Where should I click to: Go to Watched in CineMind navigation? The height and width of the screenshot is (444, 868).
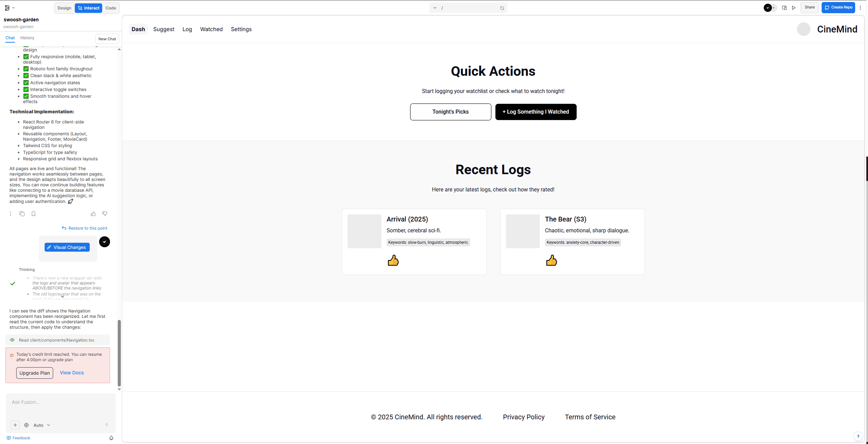tap(211, 29)
